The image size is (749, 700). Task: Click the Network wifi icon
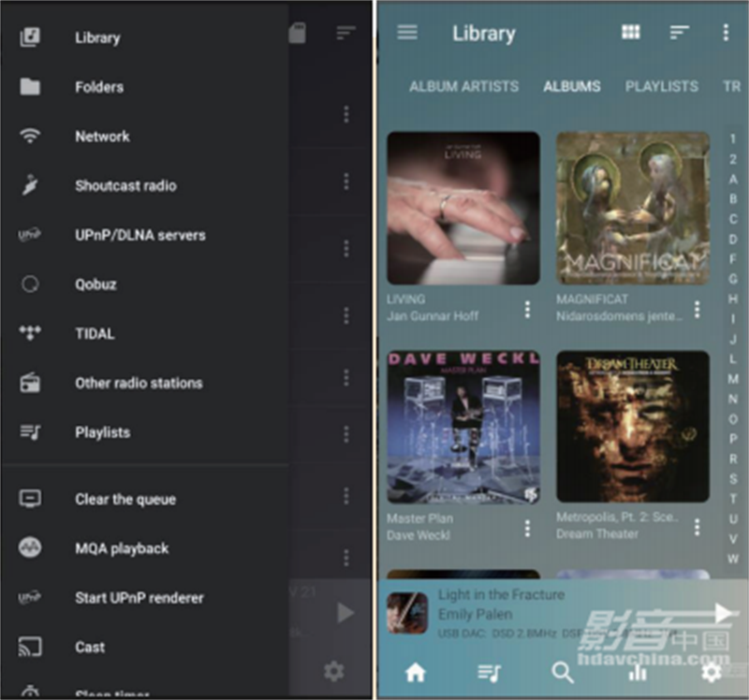point(30,136)
